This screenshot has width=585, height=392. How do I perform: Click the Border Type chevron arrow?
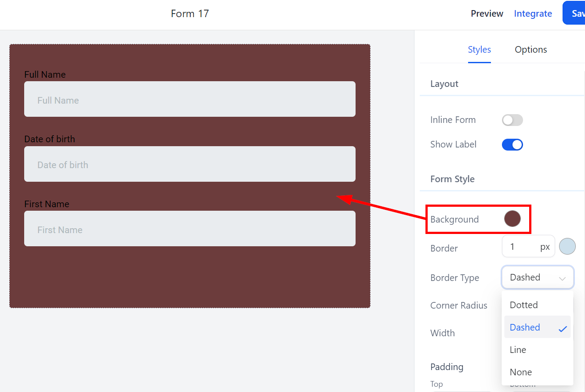tap(562, 278)
